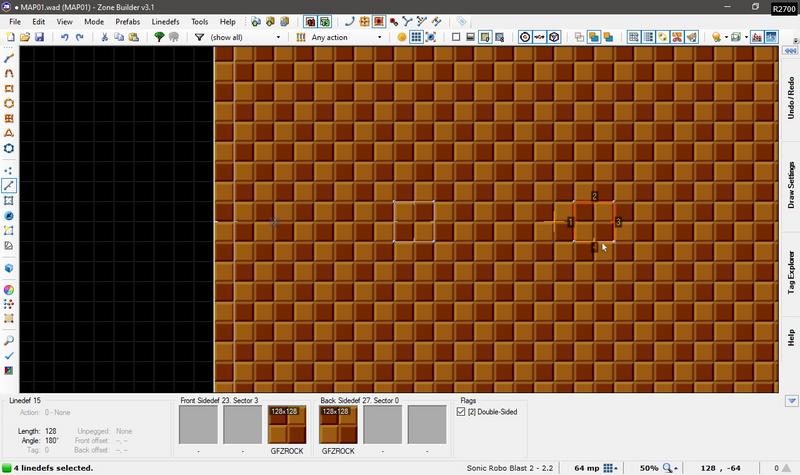Open the Undo / Redo side panel
This screenshot has width=800, height=475.
click(x=790, y=97)
